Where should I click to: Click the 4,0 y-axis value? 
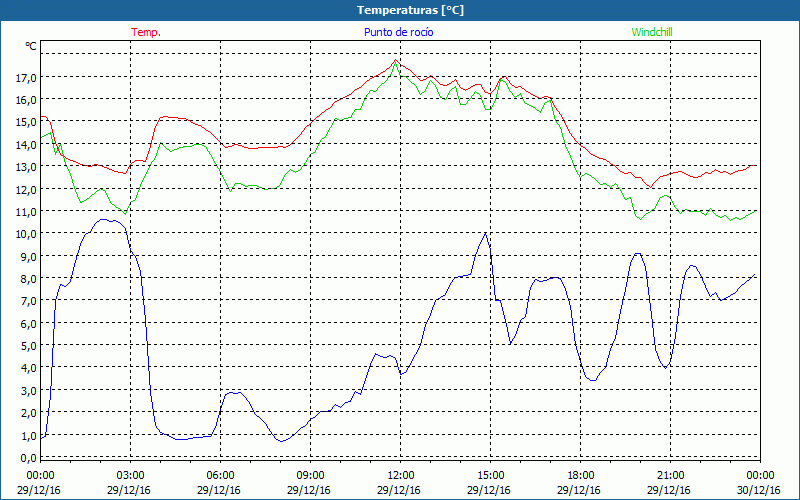(x=29, y=368)
